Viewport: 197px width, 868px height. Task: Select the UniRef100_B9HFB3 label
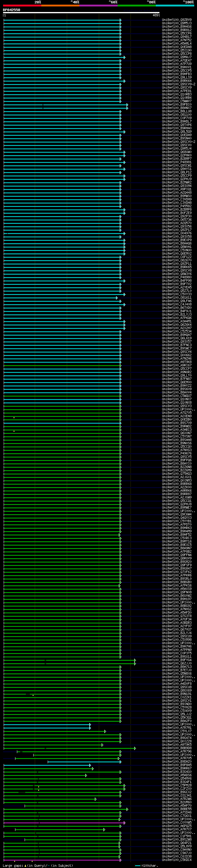[177, 74]
